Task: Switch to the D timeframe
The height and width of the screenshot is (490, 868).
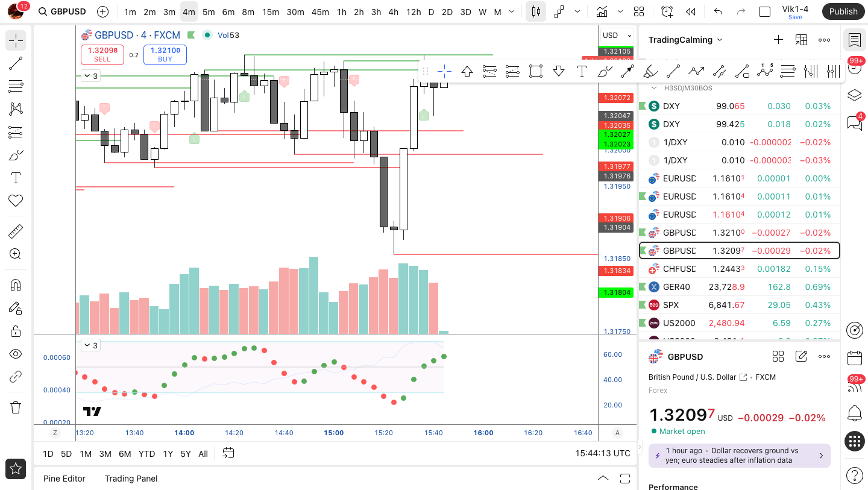Action: tap(431, 11)
